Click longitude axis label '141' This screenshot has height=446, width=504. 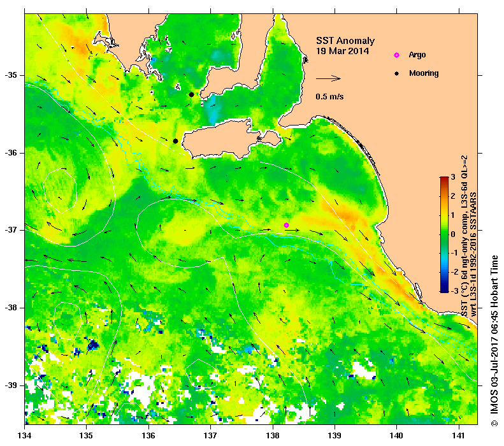(x=459, y=436)
